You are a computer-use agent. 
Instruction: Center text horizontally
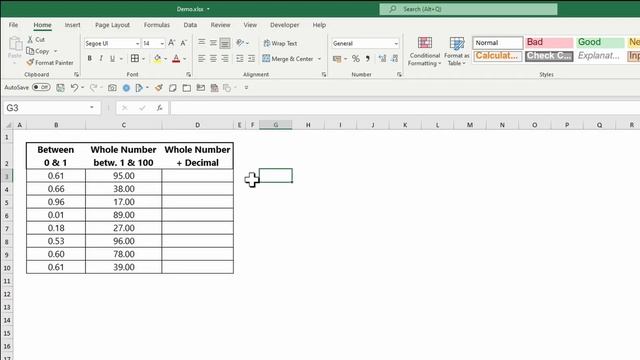point(213,58)
